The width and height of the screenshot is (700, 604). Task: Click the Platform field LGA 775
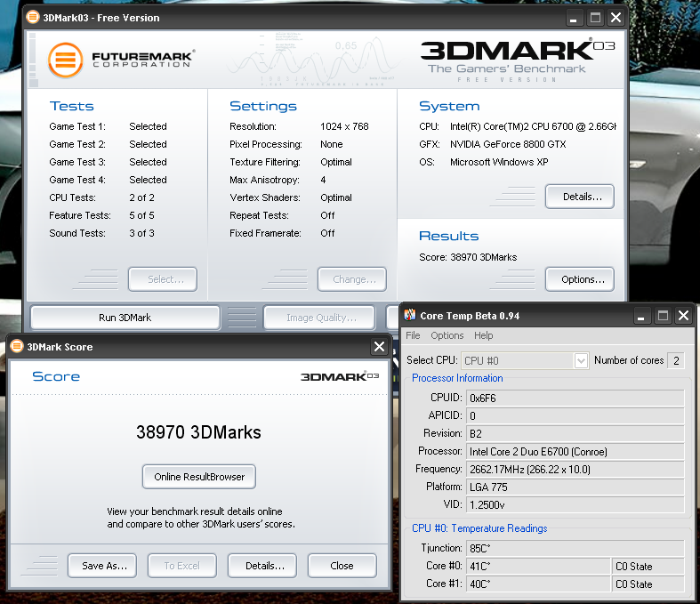(575, 487)
